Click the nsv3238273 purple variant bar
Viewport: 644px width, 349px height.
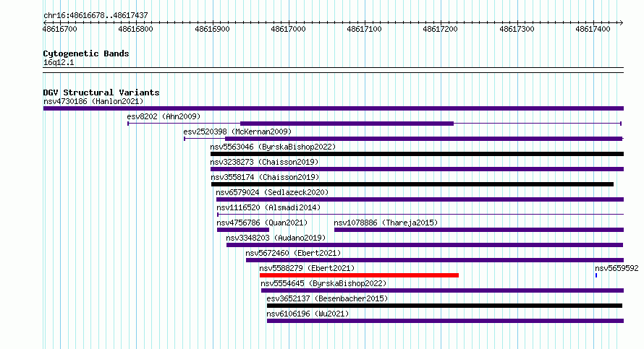[x=418, y=169]
